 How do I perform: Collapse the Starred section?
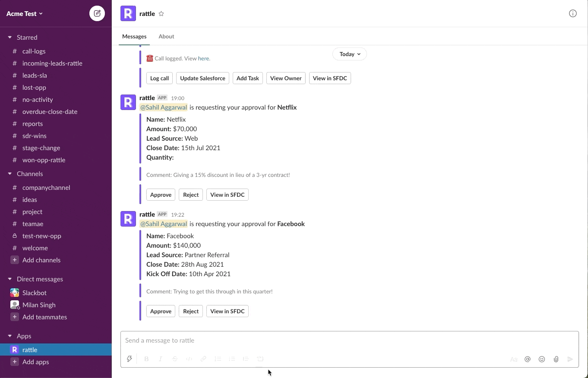click(9, 37)
